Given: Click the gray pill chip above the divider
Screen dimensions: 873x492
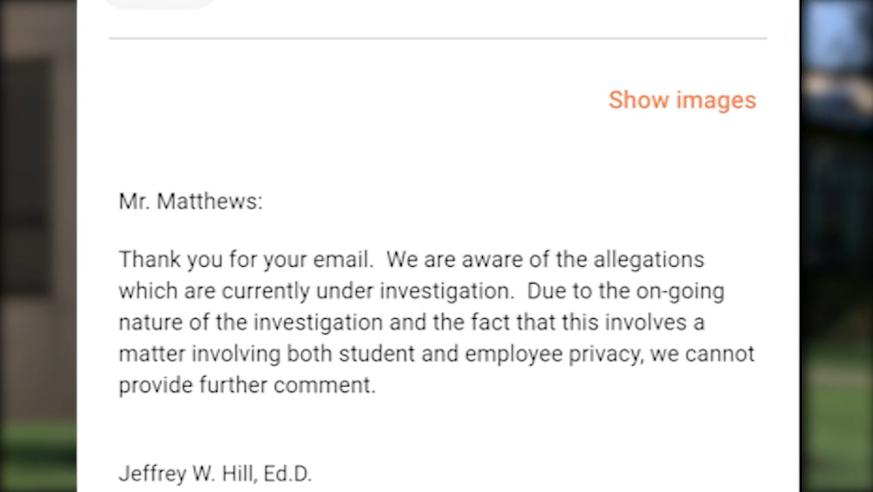Looking at the screenshot, I should [x=160, y=4].
